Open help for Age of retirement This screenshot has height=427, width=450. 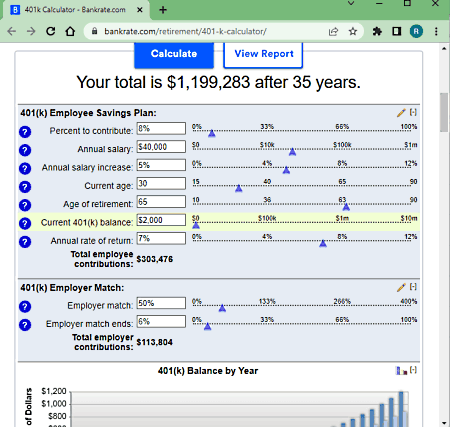[x=25, y=205]
